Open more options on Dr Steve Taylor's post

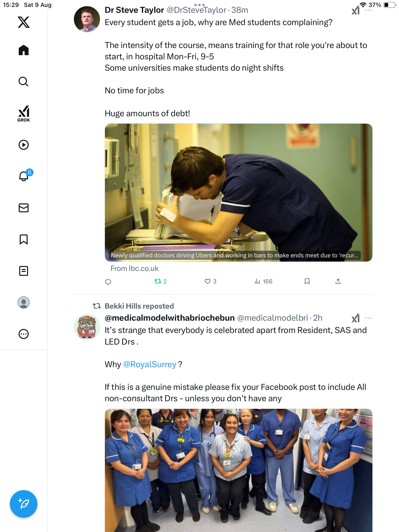click(x=368, y=10)
